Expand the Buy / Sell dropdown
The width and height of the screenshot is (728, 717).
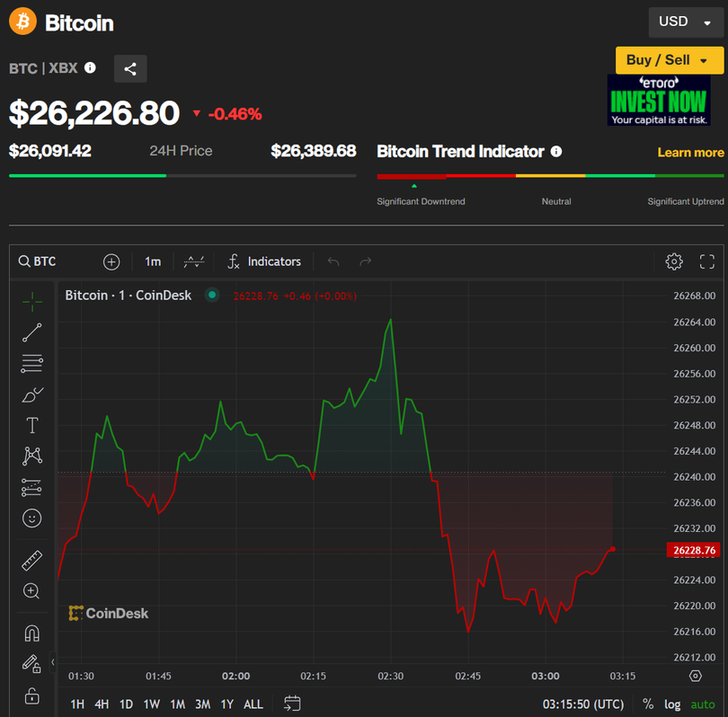(x=669, y=60)
